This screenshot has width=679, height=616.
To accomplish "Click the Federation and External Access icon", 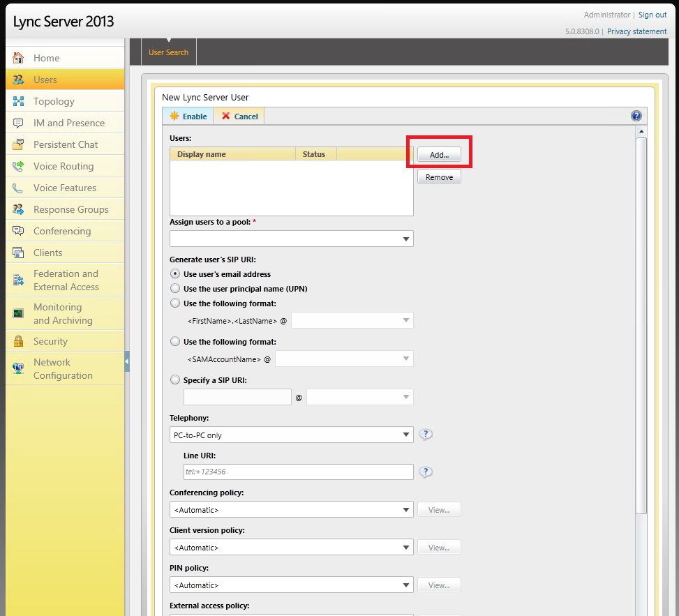I will tap(18, 280).
